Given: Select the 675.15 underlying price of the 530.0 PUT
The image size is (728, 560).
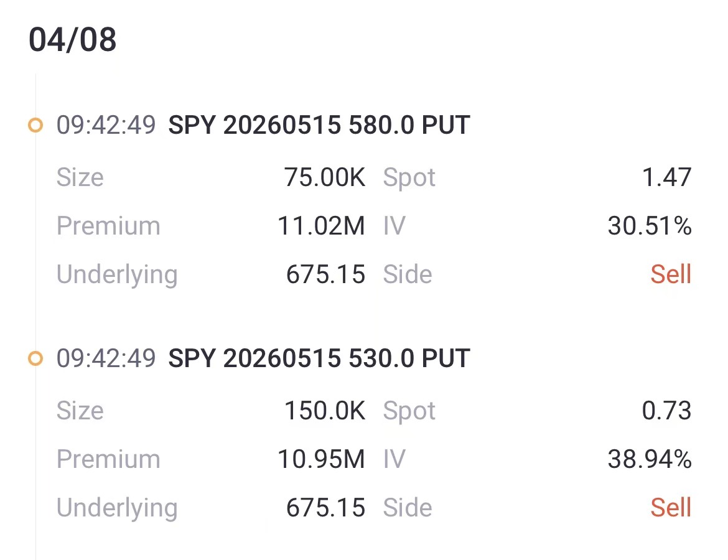Looking at the screenshot, I should [x=325, y=508].
